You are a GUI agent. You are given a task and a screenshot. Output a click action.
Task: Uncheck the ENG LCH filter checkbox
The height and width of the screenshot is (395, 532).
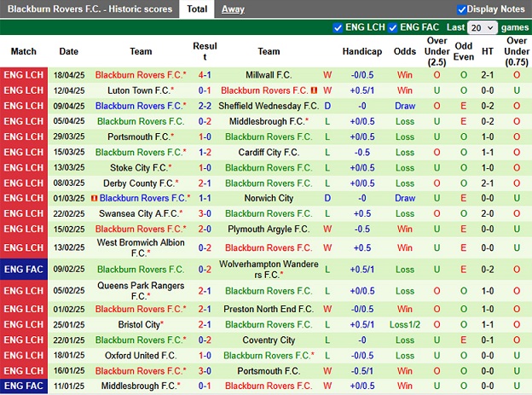[338, 27]
